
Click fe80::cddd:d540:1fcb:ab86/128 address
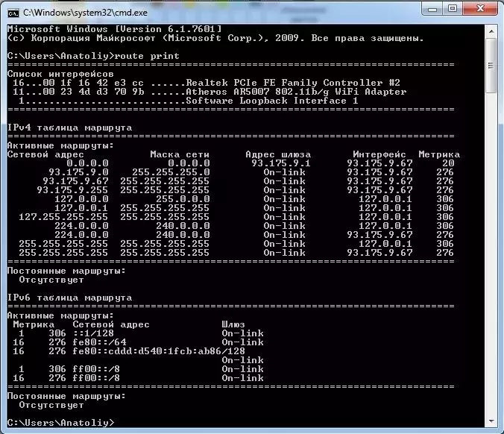coord(159,351)
